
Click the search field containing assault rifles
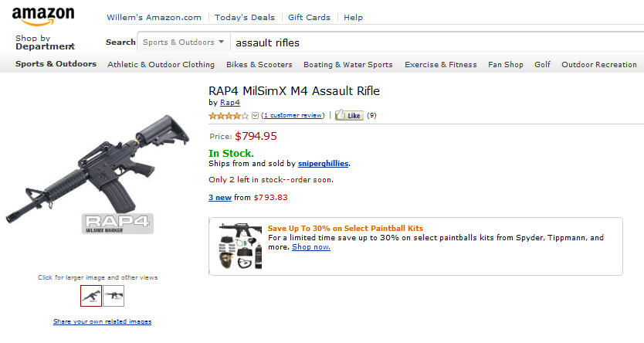click(x=432, y=42)
